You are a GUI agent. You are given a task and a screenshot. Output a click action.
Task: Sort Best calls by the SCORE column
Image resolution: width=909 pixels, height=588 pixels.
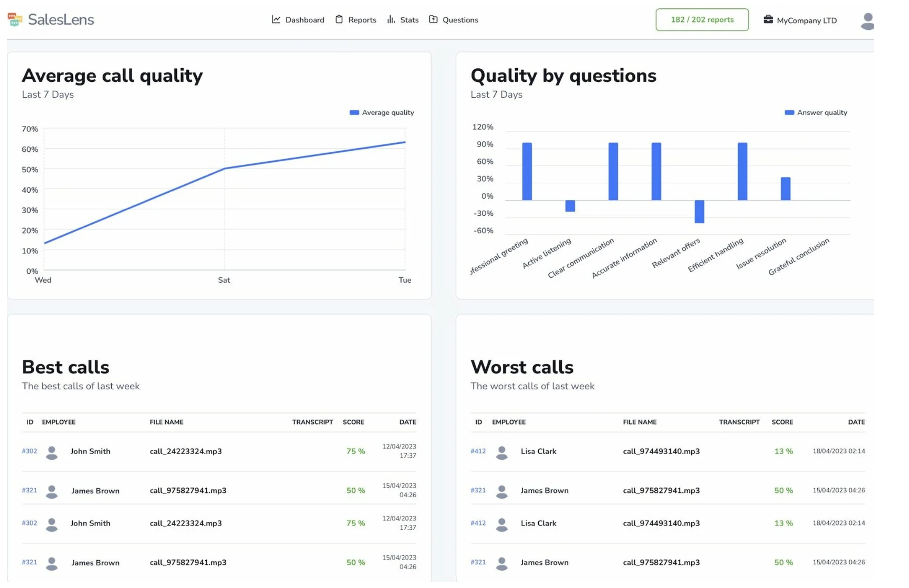click(x=353, y=422)
